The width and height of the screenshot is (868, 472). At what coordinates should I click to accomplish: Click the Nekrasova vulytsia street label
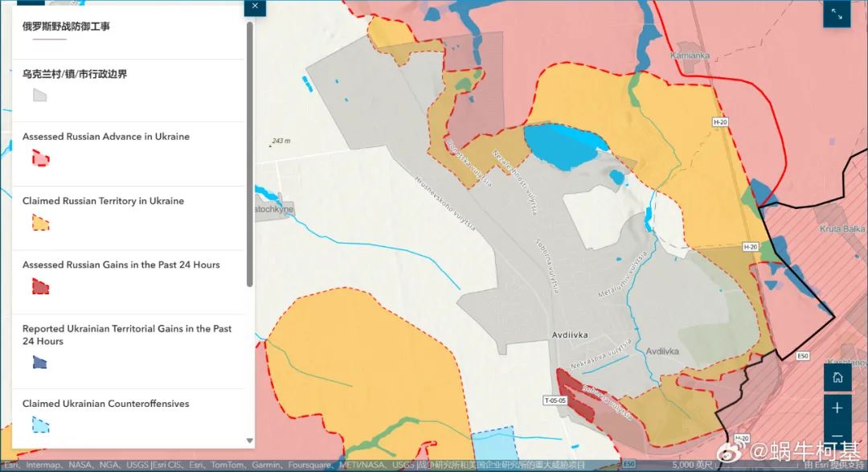pos(600,355)
